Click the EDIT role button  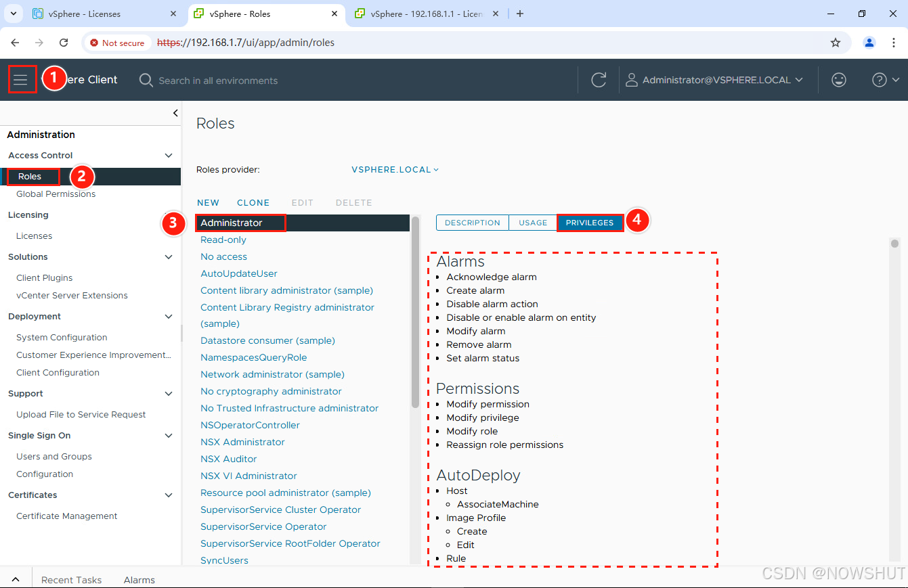[303, 203]
